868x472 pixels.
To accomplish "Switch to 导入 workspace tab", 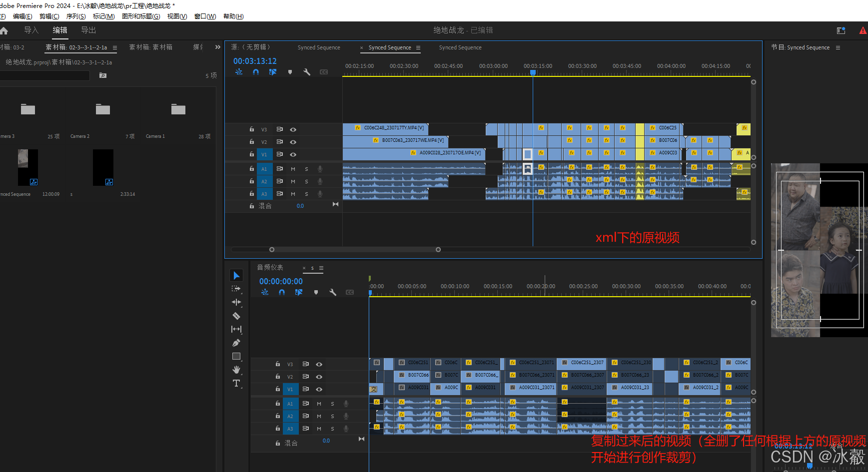I will (x=31, y=30).
